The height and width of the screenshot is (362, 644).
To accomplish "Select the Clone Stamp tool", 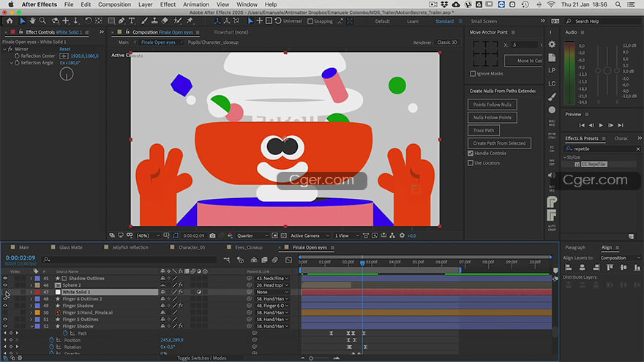I will (154, 20).
